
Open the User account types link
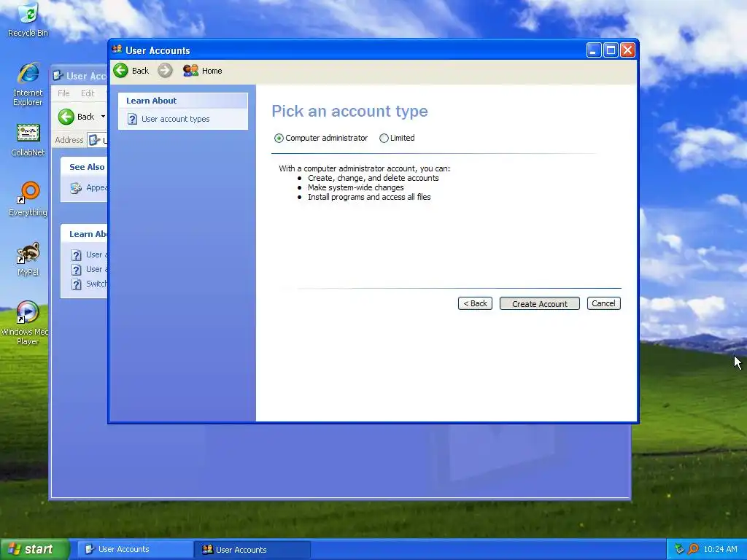[175, 119]
